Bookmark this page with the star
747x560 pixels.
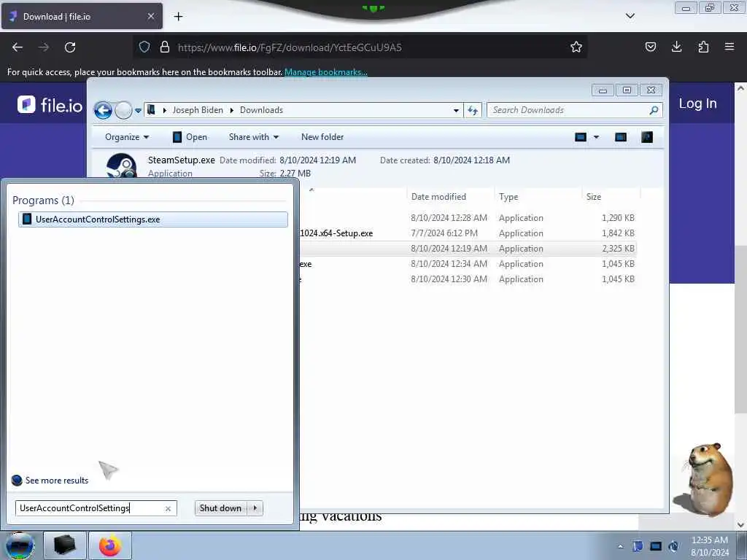(x=576, y=47)
